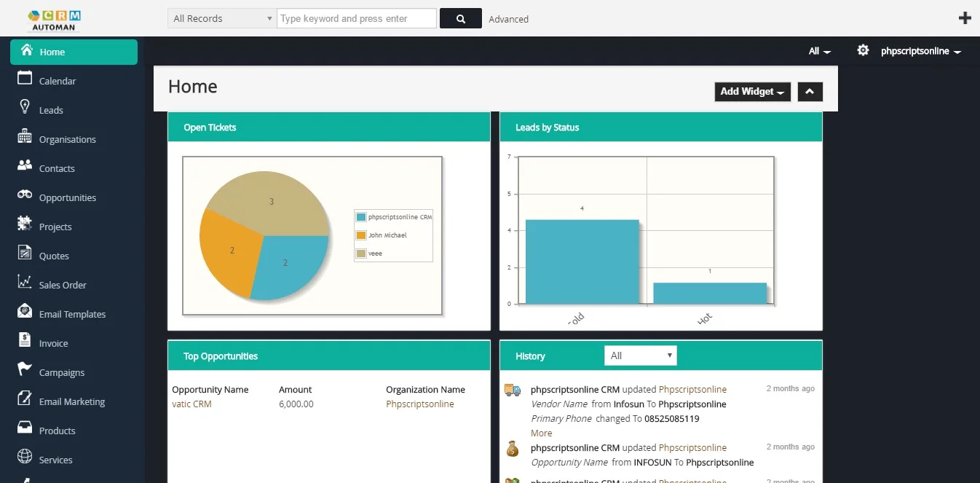Click the Primary Phone 08525085119 text
The width and height of the screenshot is (980, 483).
[x=615, y=418]
